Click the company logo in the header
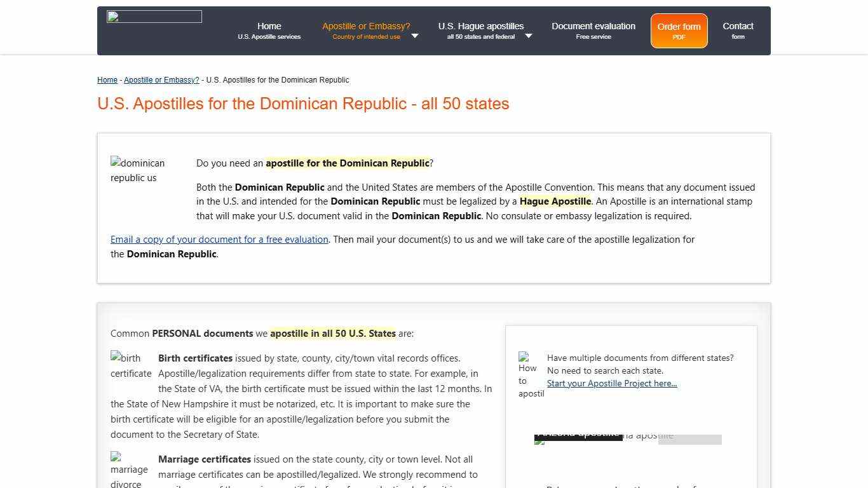Viewport: 868px width, 488px height. click(x=154, y=16)
